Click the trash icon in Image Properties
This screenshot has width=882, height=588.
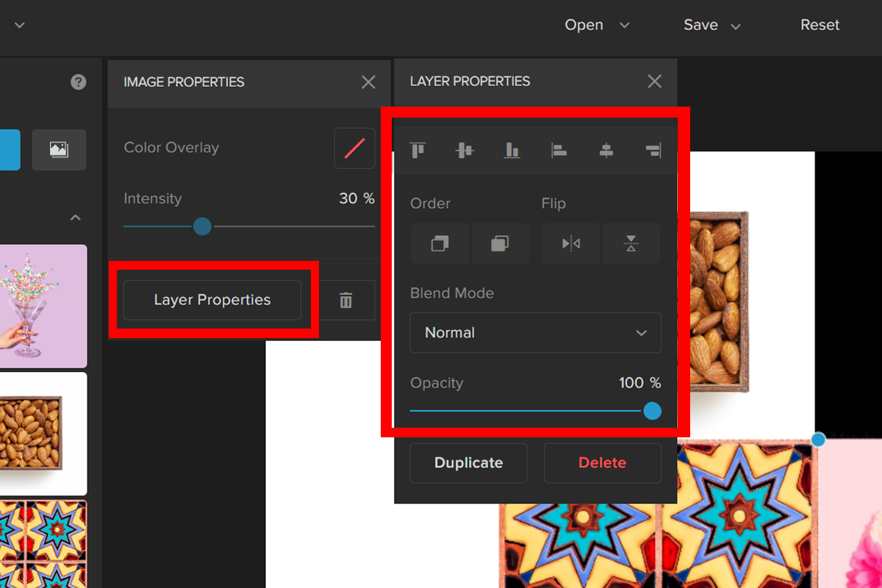346,300
